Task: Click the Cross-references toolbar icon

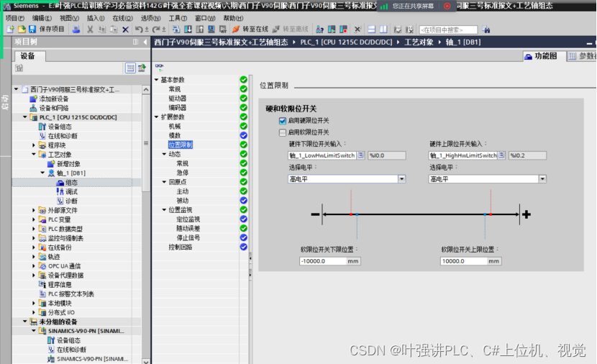Action: tap(357, 29)
